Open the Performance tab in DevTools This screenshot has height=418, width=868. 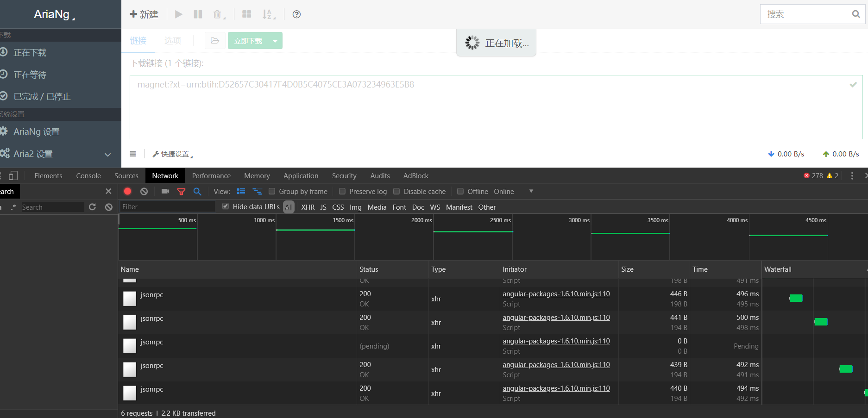[x=211, y=176]
